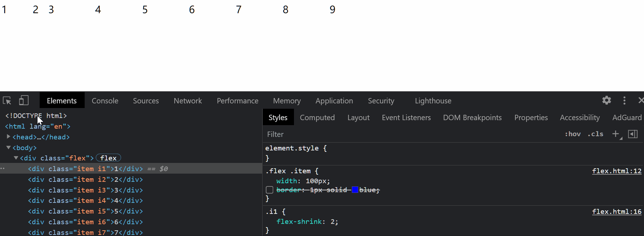Collapse the body element node
The width and height of the screenshot is (644, 236).
(9, 148)
